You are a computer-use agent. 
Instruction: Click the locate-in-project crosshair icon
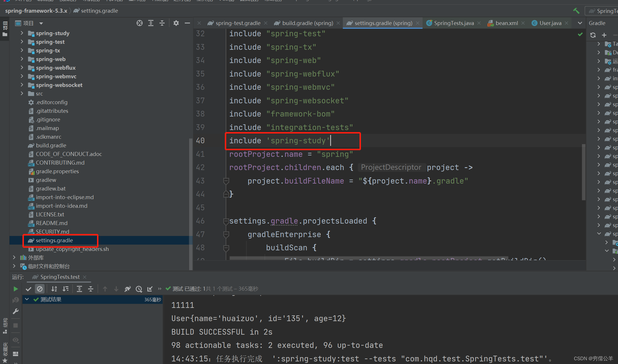(x=140, y=23)
